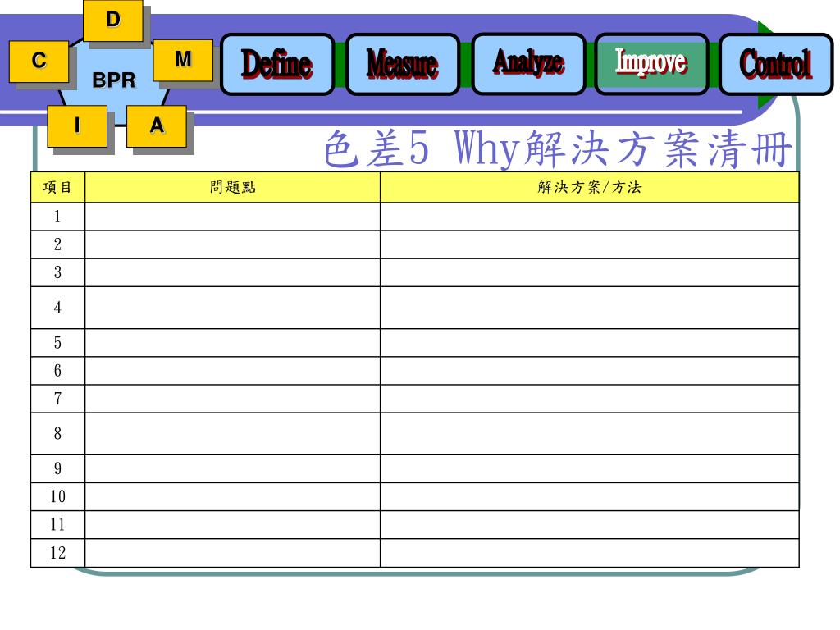Click the empty 解決方案/方法 cell in row 12
The height and width of the screenshot is (630, 840).
click(x=589, y=553)
